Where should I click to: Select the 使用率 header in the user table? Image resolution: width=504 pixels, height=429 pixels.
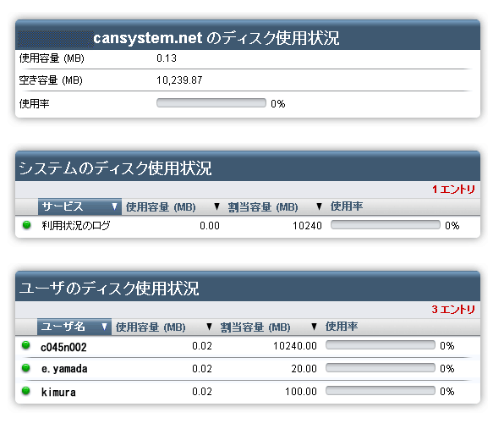click(342, 327)
